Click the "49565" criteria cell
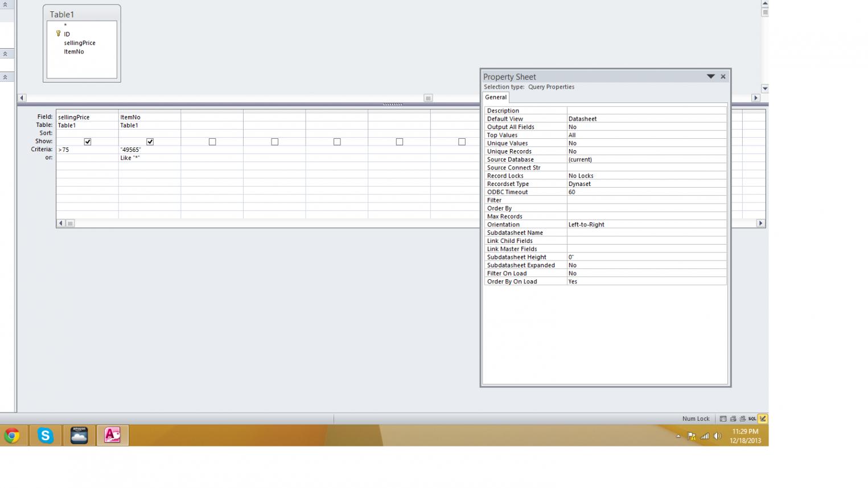868x488 pixels. coord(150,150)
